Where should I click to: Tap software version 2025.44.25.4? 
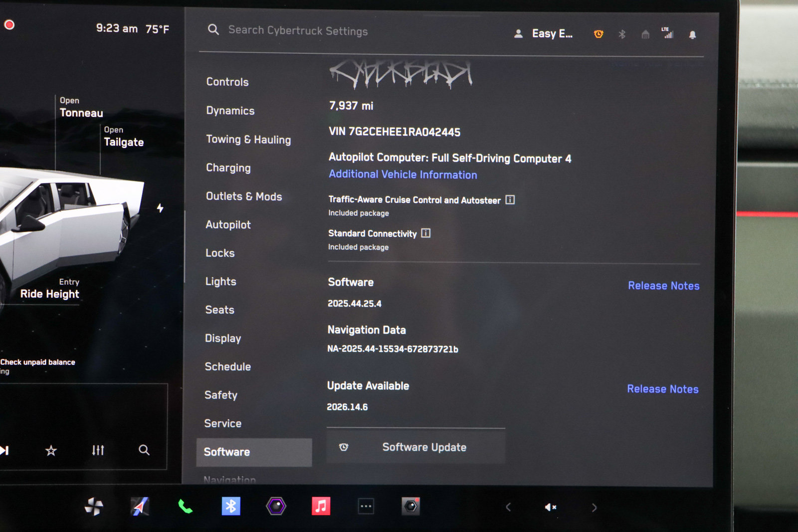click(354, 304)
